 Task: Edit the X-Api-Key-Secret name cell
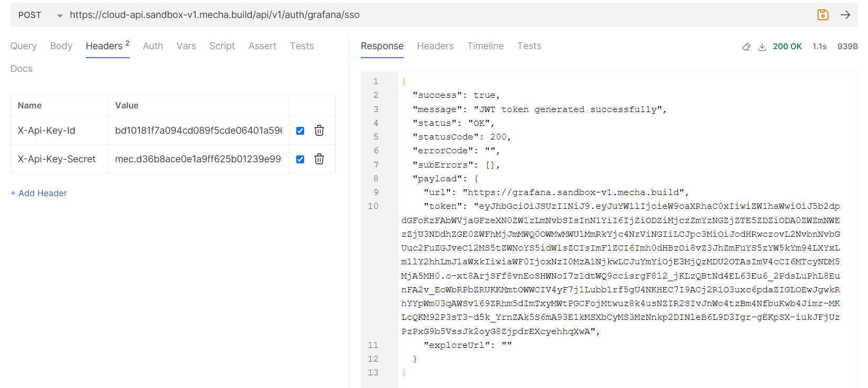point(59,159)
